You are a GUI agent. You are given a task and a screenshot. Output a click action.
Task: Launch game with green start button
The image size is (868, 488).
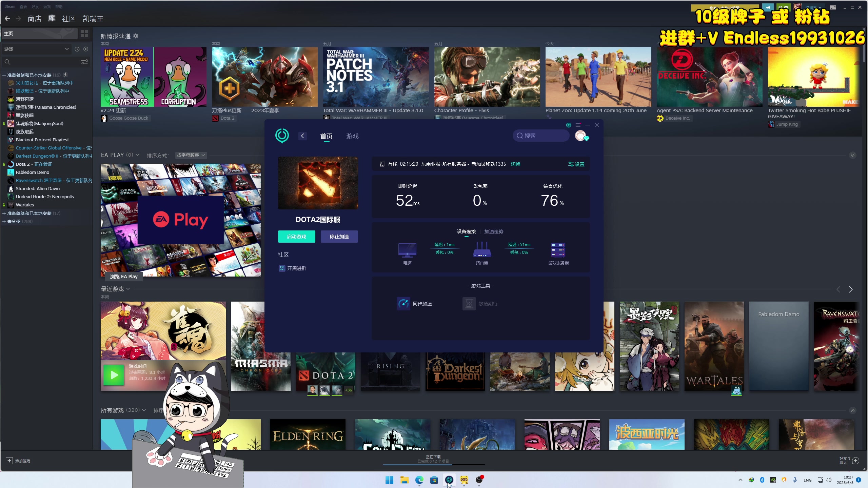297,237
